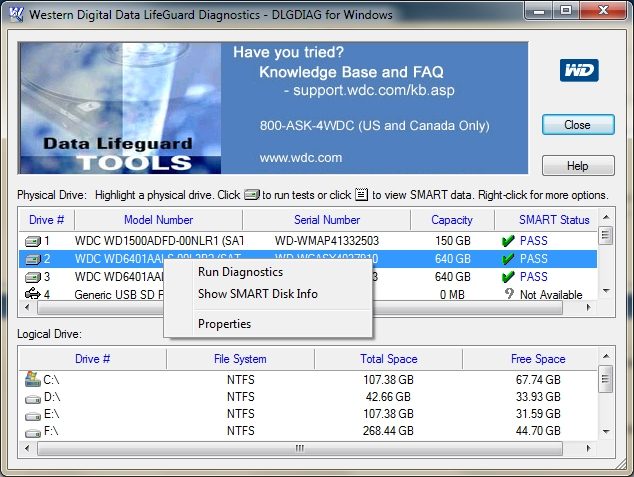The width and height of the screenshot is (634, 477).
Task: Click the run tests icon in instructions
Action: 252,195
